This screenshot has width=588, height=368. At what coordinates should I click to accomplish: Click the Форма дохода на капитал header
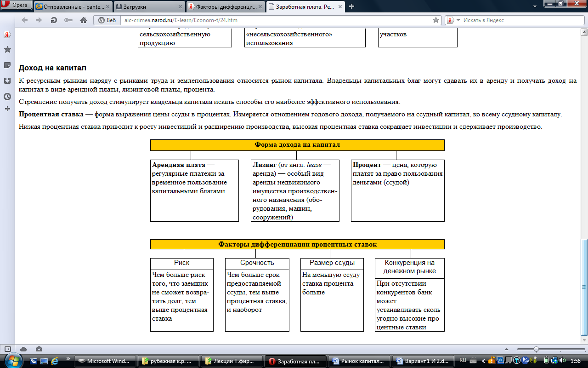(x=297, y=145)
